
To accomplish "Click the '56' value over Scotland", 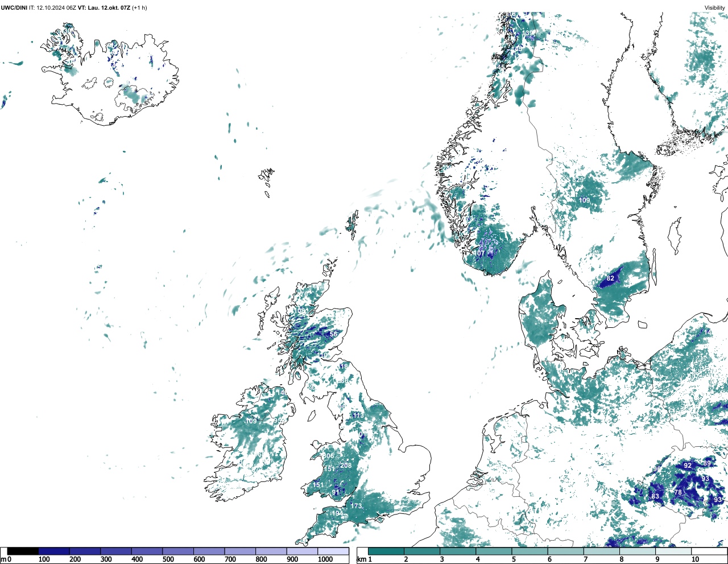I will tap(333, 335).
